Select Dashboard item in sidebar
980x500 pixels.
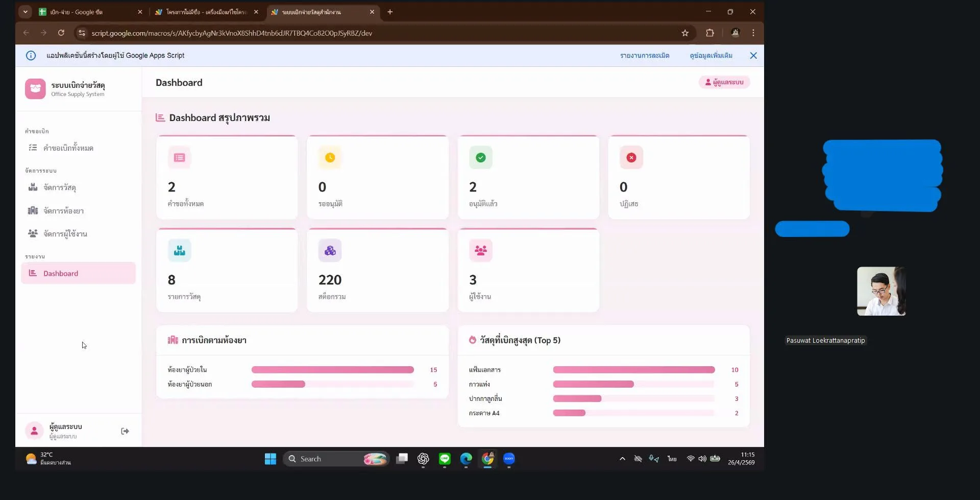coord(78,273)
